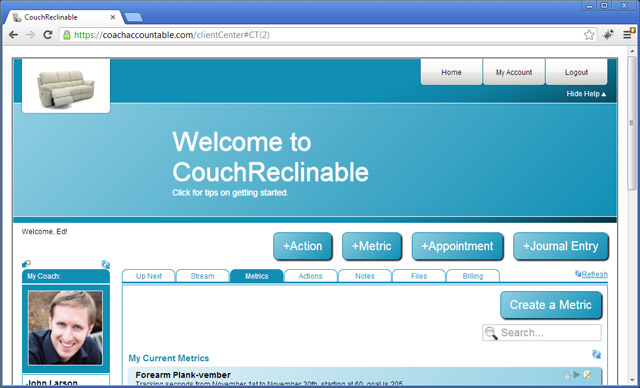The height and width of the screenshot is (388, 640).
Task: Switch to the Stream tab
Action: click(x=202, y=276)
